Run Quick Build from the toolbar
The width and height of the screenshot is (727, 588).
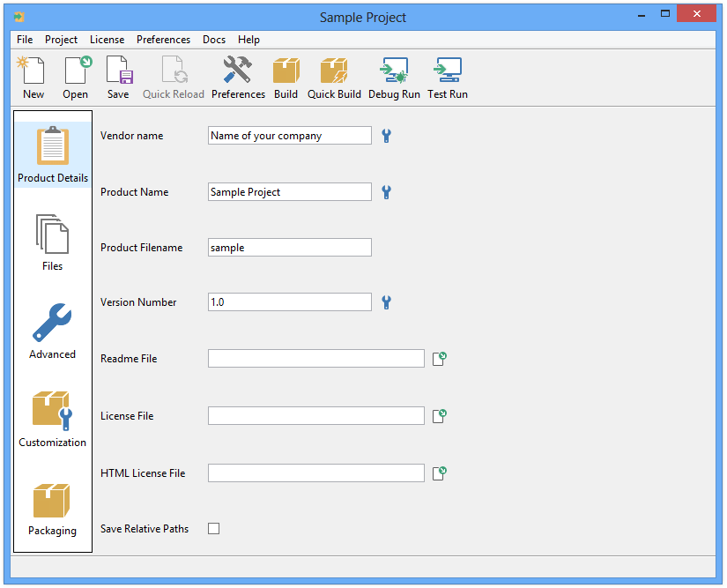334,78
